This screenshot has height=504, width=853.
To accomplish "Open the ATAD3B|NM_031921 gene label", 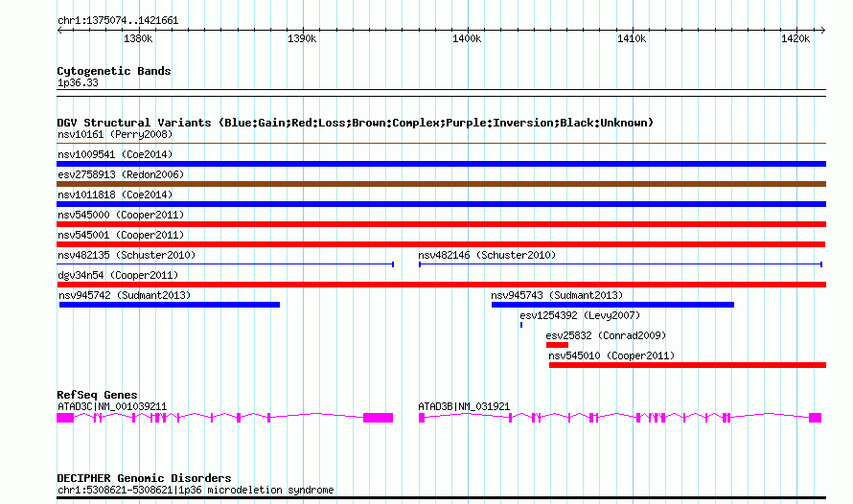I will (464, 406).
